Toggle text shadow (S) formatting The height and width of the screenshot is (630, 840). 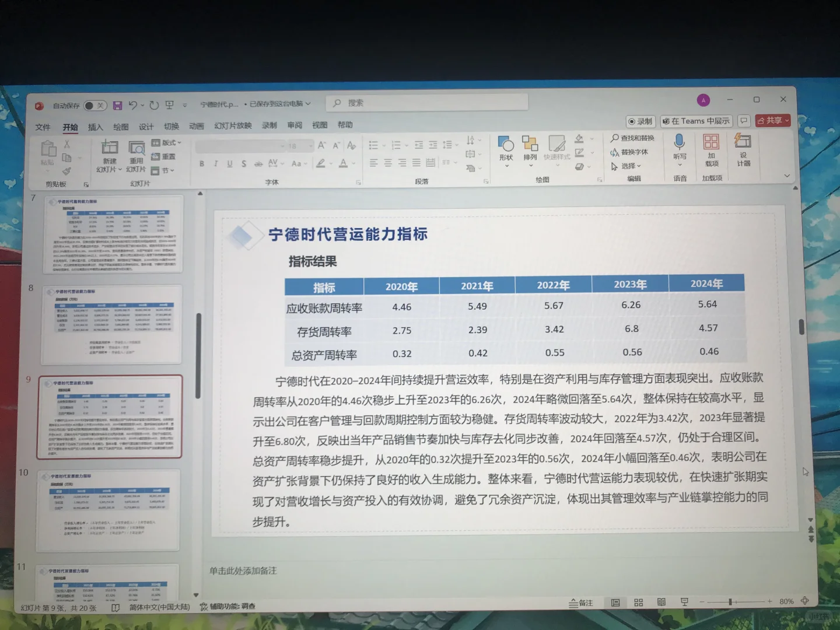click(244, 164)
